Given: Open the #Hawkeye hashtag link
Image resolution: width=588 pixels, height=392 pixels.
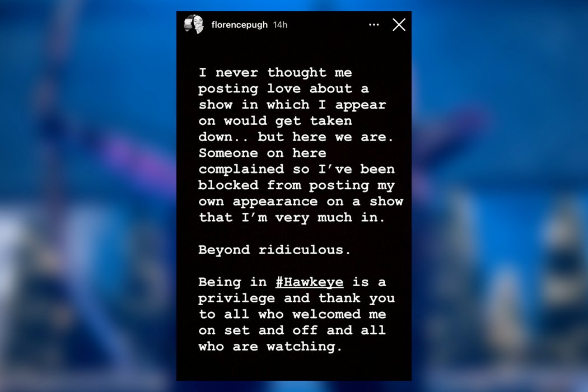Looking at the screenshot, I should pyautogui.click(x=309, y=282).
